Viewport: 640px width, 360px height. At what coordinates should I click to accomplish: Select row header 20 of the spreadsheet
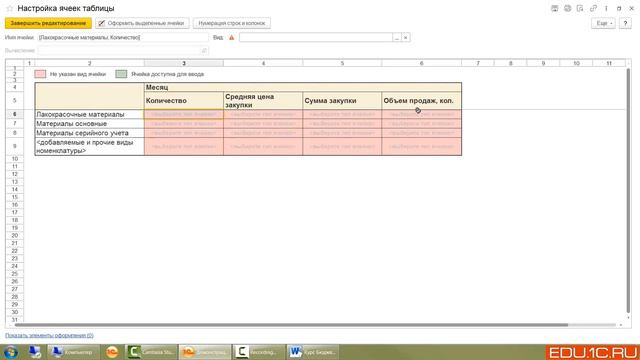pos(15,236)
